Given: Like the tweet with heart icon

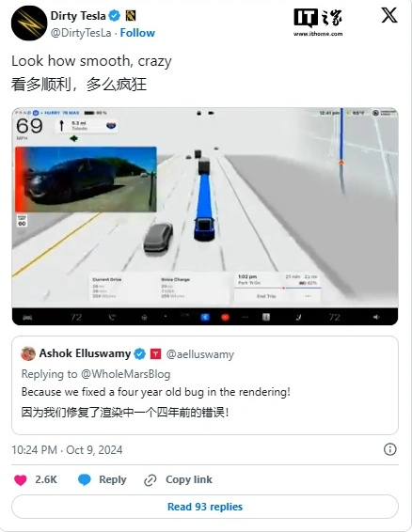Looking at the screenshot, I should tap(21, 479).
